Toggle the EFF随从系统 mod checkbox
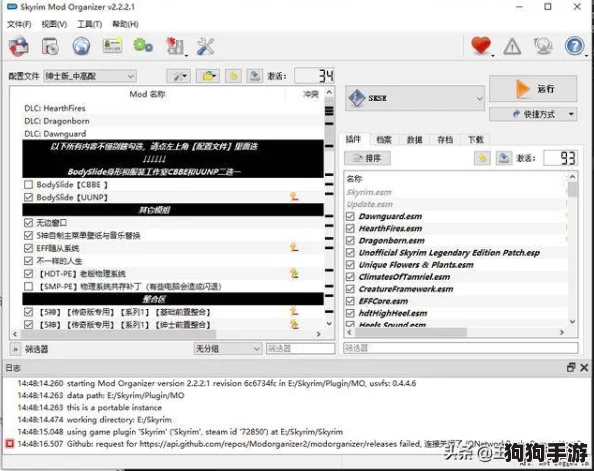The width and height of the screenshot is (594, 471). click(x=28, y=248)
